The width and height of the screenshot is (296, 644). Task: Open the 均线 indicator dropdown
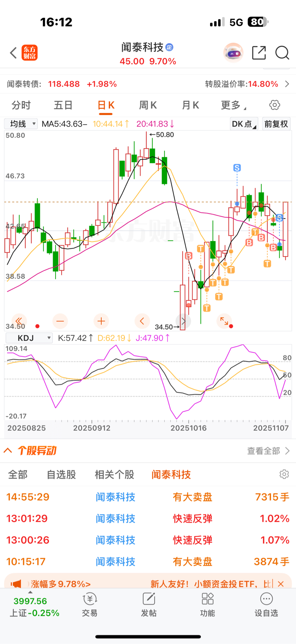(21, 124)
